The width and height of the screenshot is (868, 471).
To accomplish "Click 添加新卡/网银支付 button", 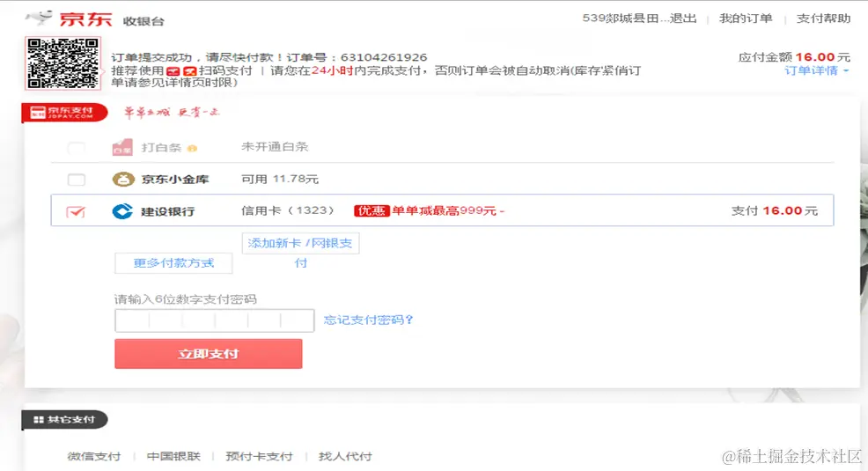I will pyautogui.click(x=300, y=244).
